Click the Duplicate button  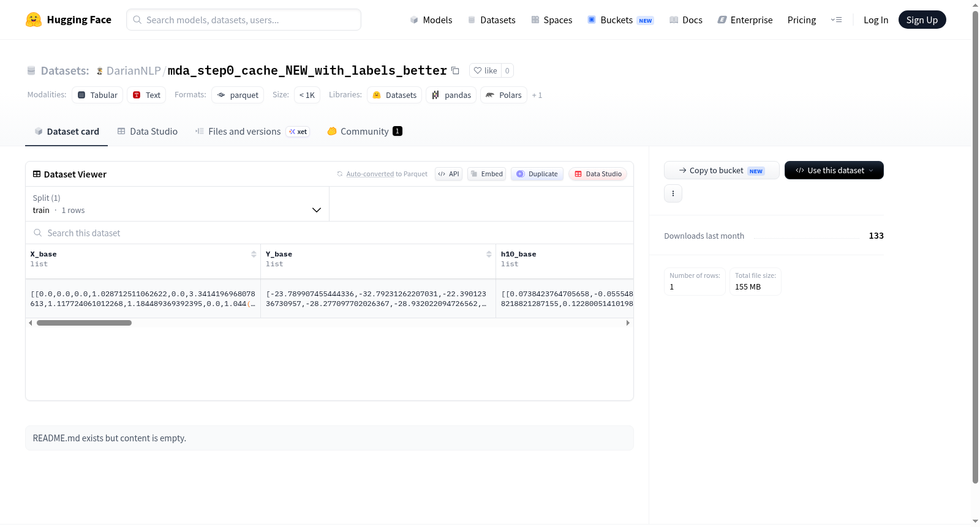(x=537, y=174)
